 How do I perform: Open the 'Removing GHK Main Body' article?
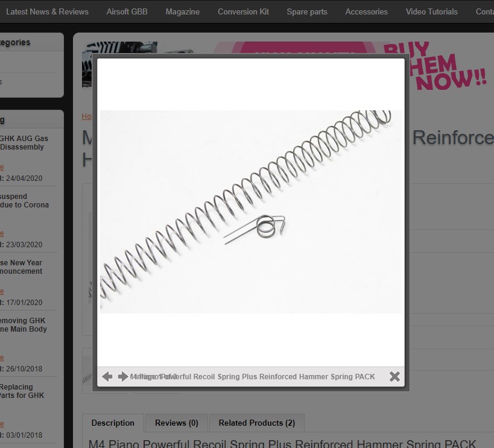tap(24, 325)
